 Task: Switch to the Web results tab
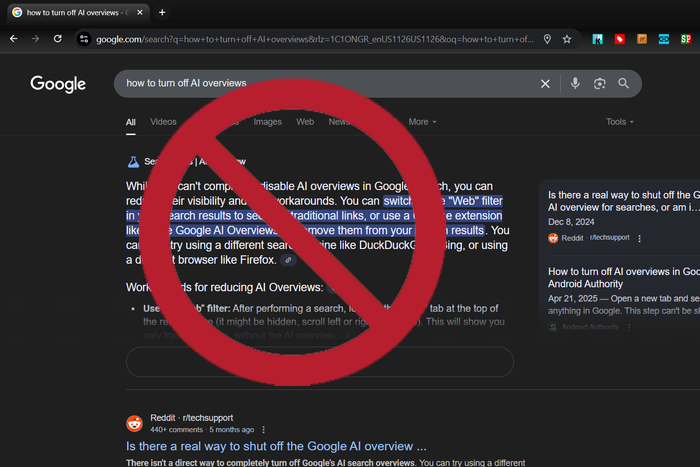[305, 122]
